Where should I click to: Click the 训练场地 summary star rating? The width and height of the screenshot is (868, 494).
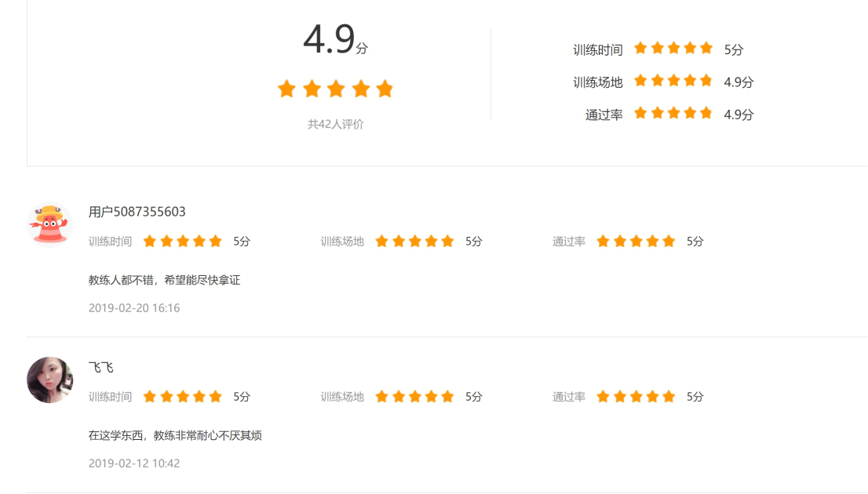[x=673, y=81]
